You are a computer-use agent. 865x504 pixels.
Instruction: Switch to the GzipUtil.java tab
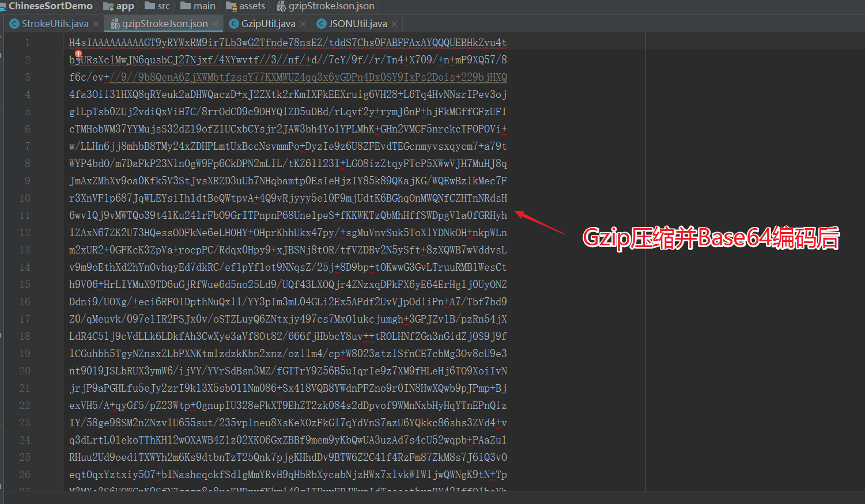[x=268, y=24]
